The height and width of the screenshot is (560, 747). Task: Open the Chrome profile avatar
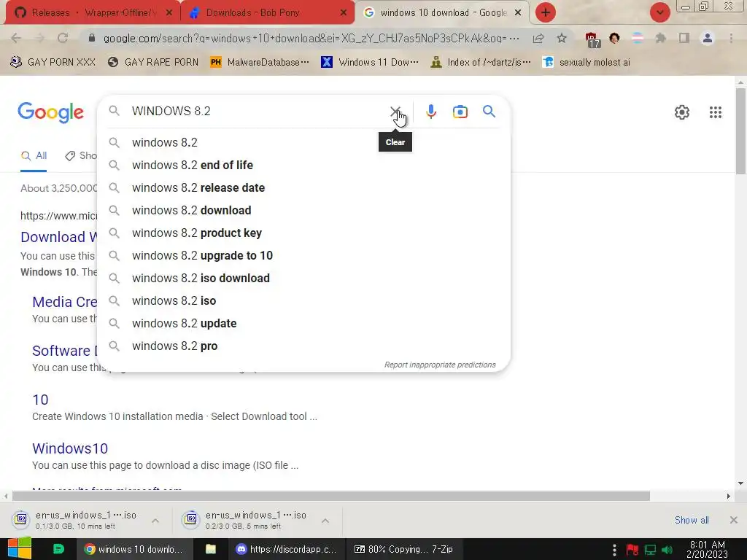pyautogui.click(x=708, y=38)
